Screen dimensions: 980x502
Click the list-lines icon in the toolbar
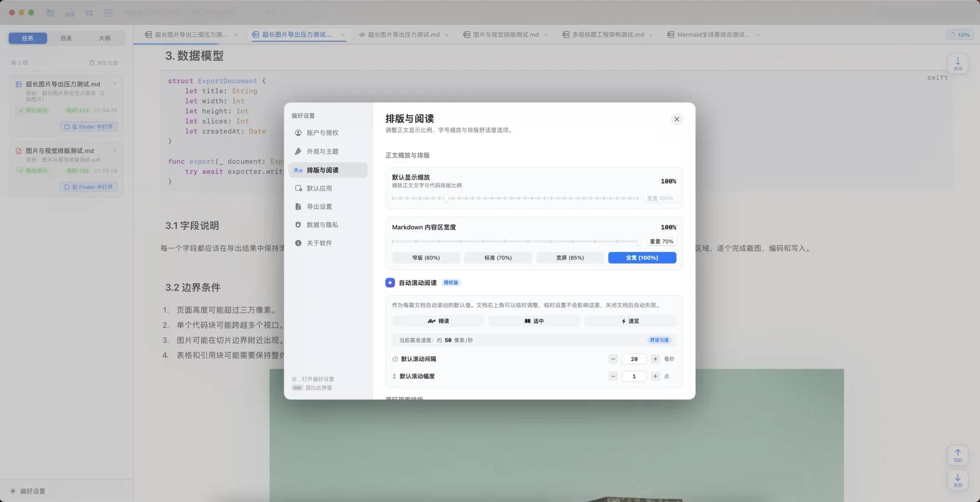coord(108,13)
